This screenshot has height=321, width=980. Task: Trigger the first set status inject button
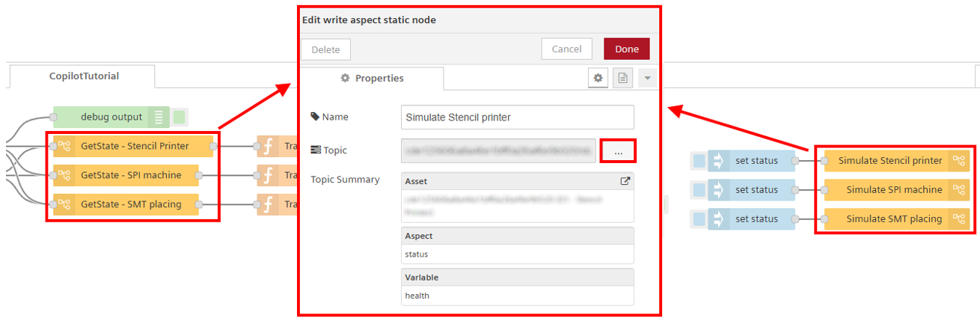coord(699,160)
